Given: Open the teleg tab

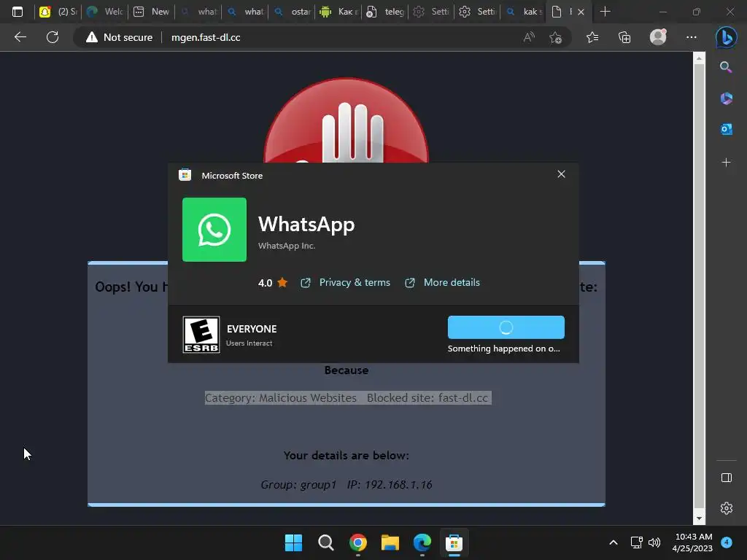Looking at the screenshot, I should (384, 12).
